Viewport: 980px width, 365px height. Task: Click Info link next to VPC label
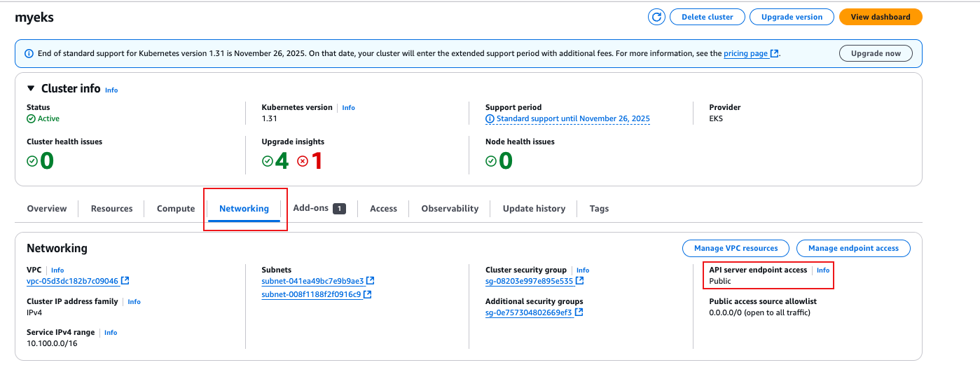[x=57, y=270]
